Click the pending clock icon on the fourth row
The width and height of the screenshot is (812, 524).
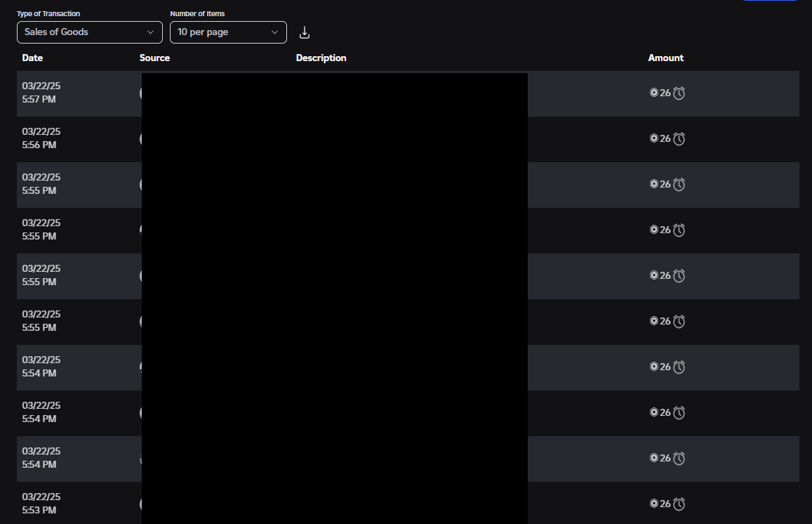coord(678,230)
